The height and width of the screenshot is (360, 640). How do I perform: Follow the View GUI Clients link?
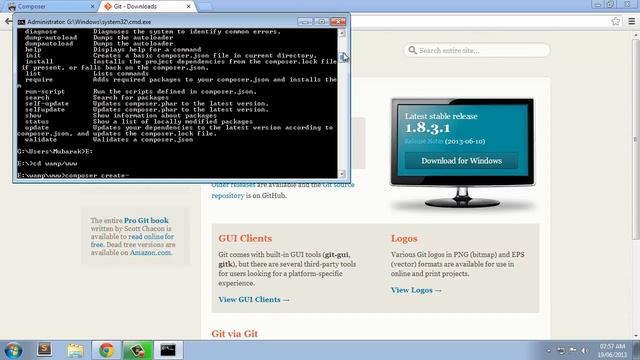(254, 300)
